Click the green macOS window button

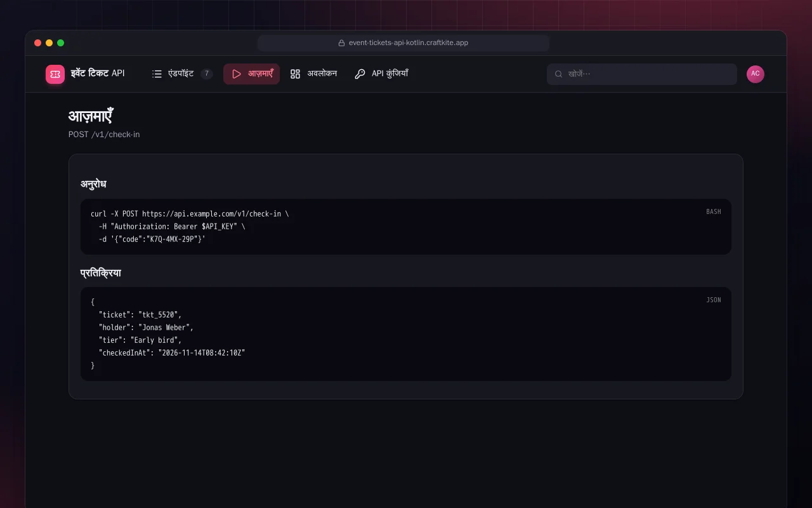[61, 43]
